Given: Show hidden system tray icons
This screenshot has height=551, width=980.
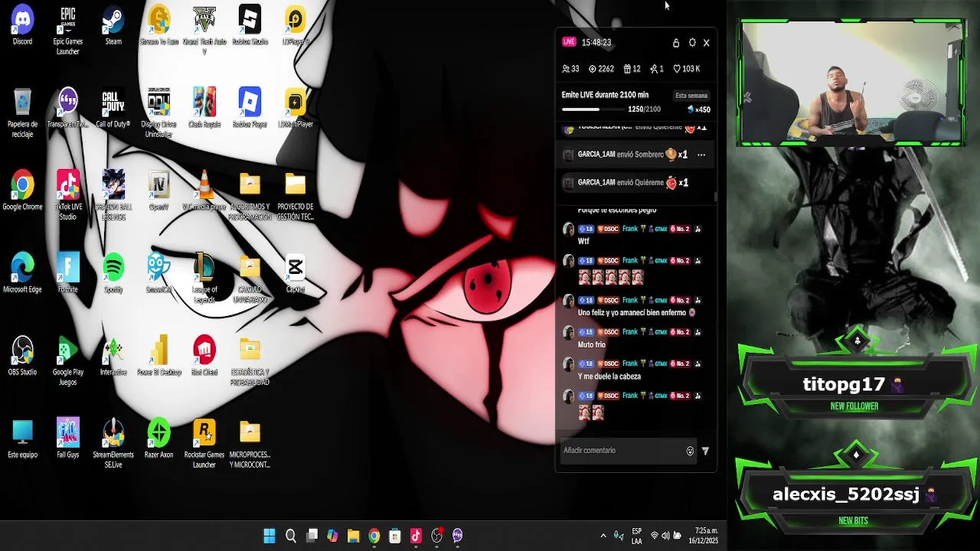Looking at the screenshot, I should click(603, 536).
